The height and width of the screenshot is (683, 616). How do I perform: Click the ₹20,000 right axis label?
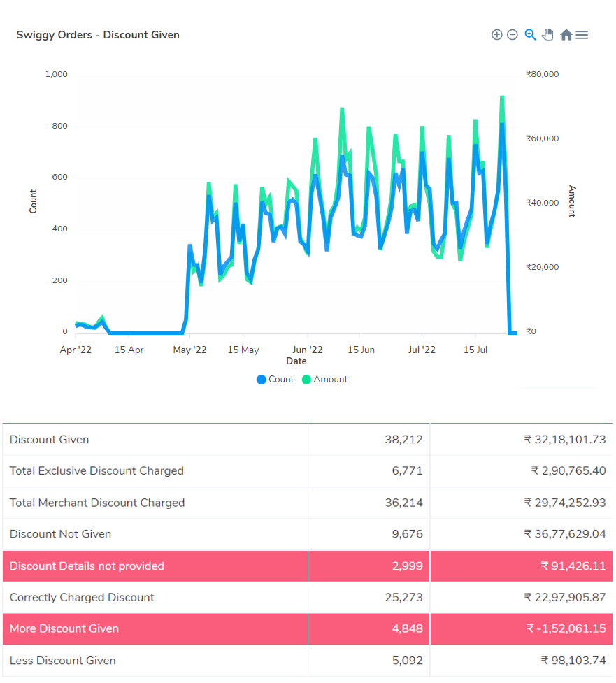(543, 267)
